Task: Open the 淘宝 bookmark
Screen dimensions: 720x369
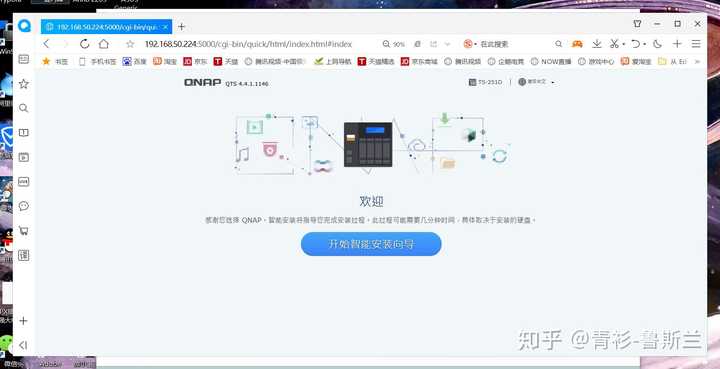Action: point(164,62)
